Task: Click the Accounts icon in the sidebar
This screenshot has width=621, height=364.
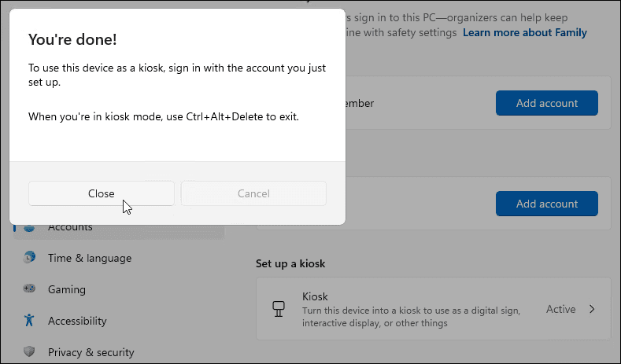Action: tap(29, 228)
